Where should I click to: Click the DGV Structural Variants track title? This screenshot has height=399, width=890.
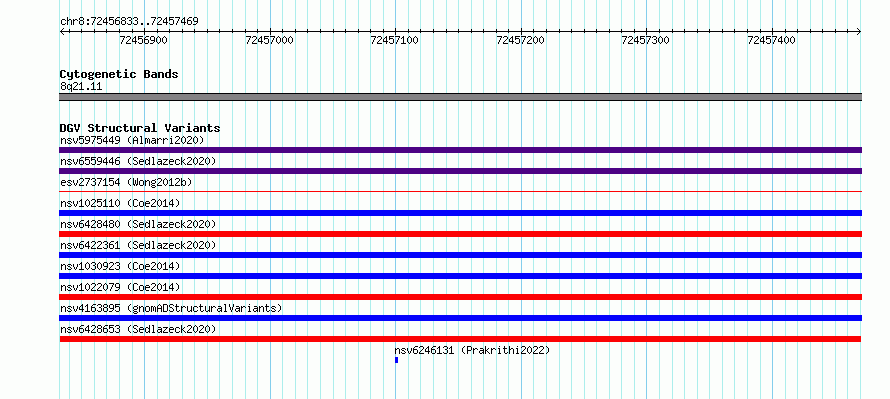(x=140, y=128)
